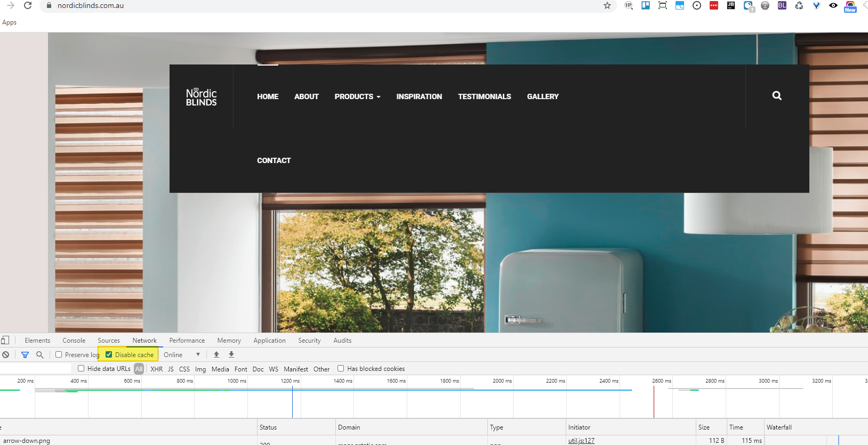Toggle the network filter funnel icon

click(x=25, y=355)
